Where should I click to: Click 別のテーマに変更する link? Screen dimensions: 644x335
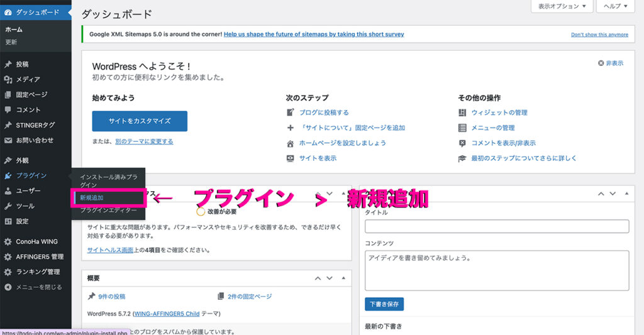pos(144,141)
